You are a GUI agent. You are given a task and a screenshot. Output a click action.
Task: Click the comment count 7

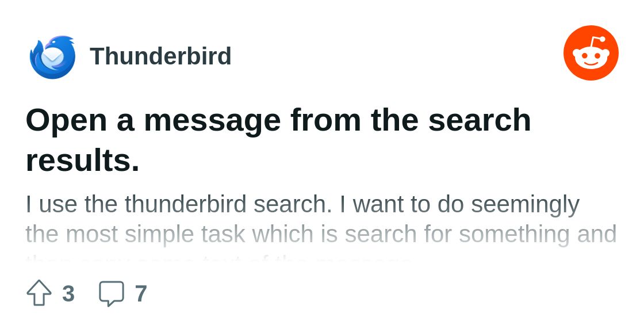(x=141, y=293)
